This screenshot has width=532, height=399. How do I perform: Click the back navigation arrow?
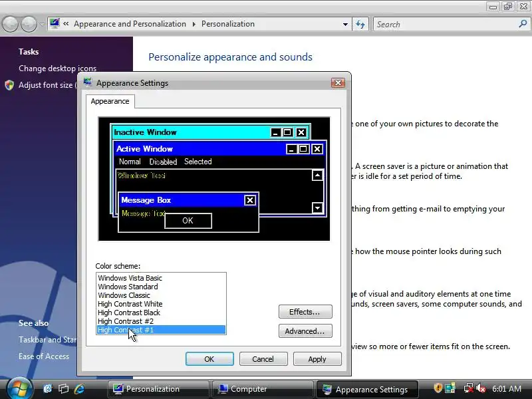pyautogui.click(x=10, y=25)
